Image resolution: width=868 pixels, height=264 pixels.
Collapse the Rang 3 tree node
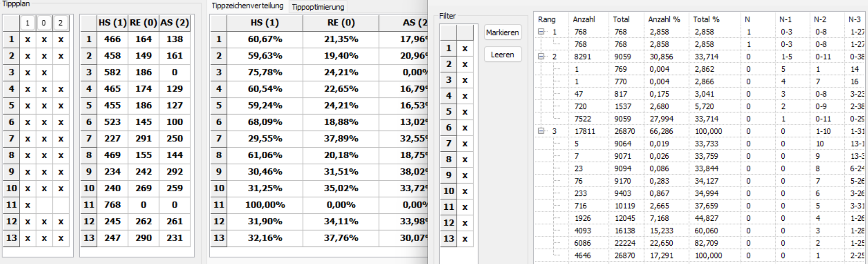point(541,131)
